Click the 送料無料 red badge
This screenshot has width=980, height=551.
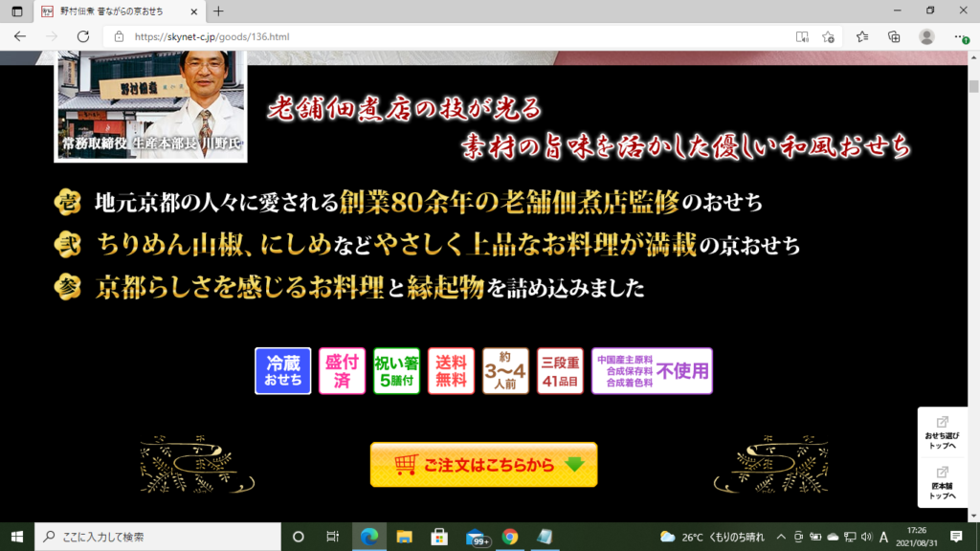451,371
